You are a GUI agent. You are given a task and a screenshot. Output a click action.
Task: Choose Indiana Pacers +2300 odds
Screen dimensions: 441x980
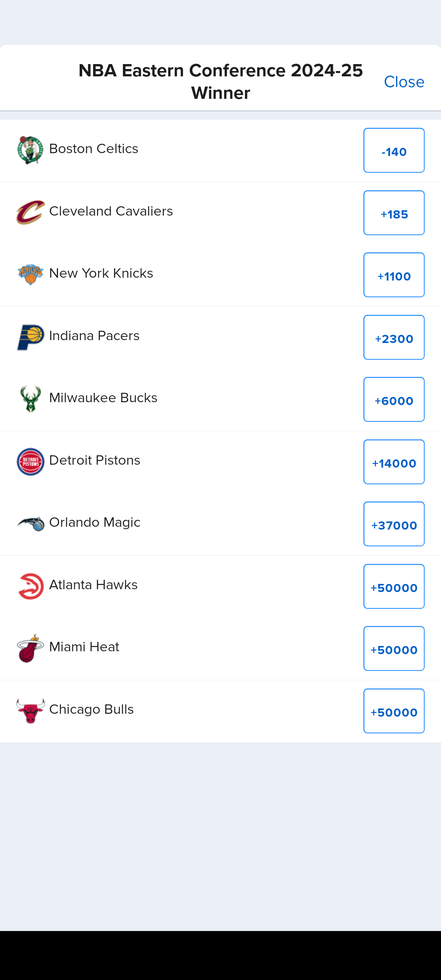coord(394,337)
